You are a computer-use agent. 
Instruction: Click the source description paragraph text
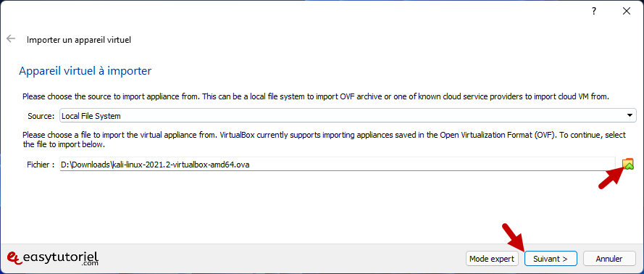315,97
